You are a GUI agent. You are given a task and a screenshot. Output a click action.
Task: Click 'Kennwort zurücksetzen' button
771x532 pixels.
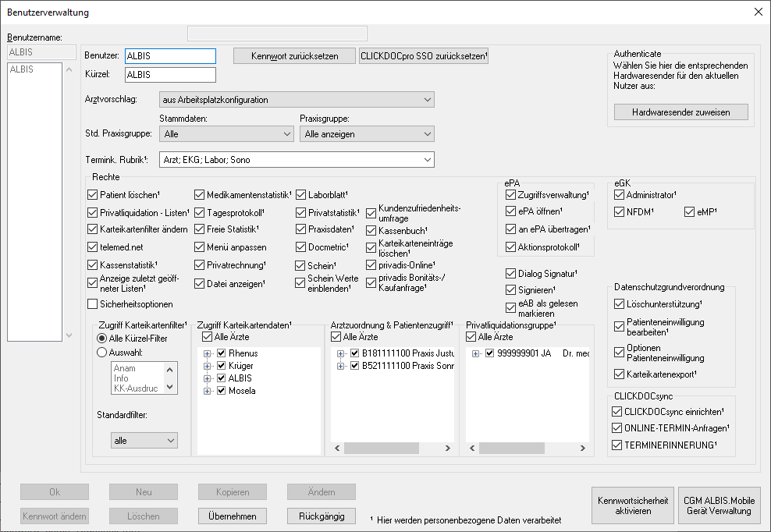[x=294, y=56]
